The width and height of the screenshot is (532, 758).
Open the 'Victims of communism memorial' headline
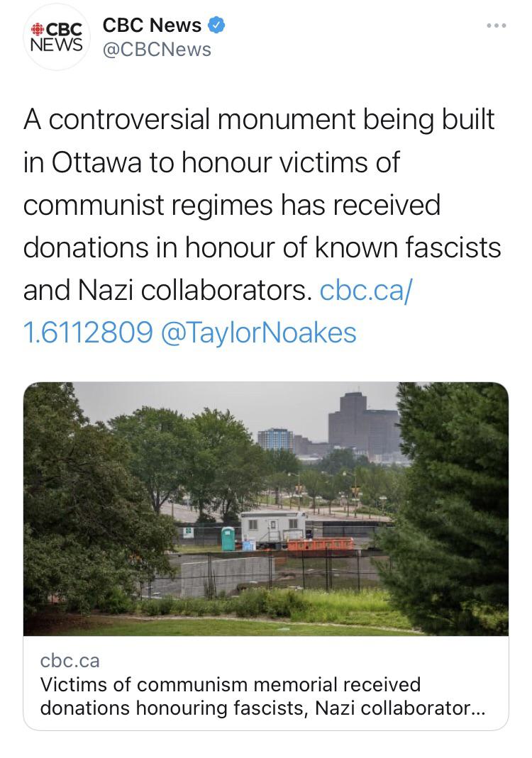coord(231,685)
